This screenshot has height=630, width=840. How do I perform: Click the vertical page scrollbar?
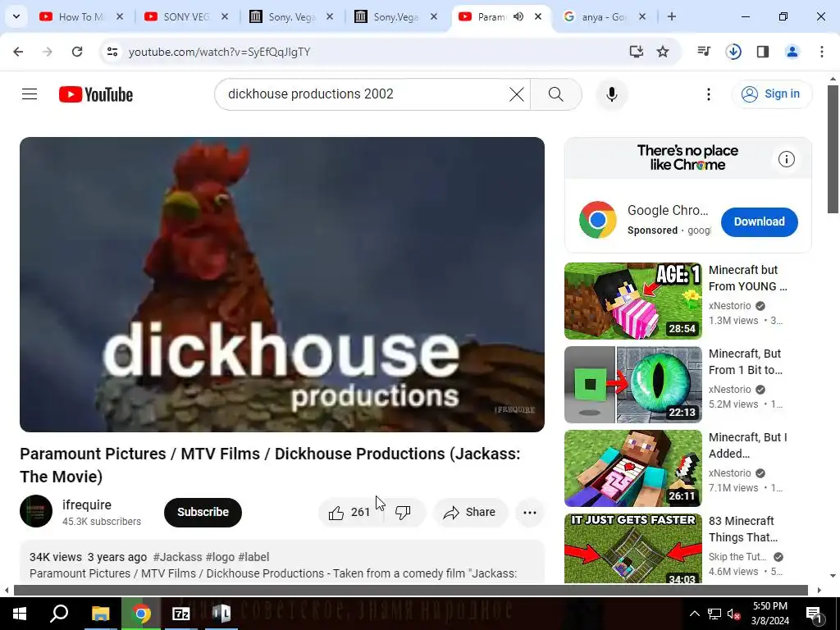833,149
